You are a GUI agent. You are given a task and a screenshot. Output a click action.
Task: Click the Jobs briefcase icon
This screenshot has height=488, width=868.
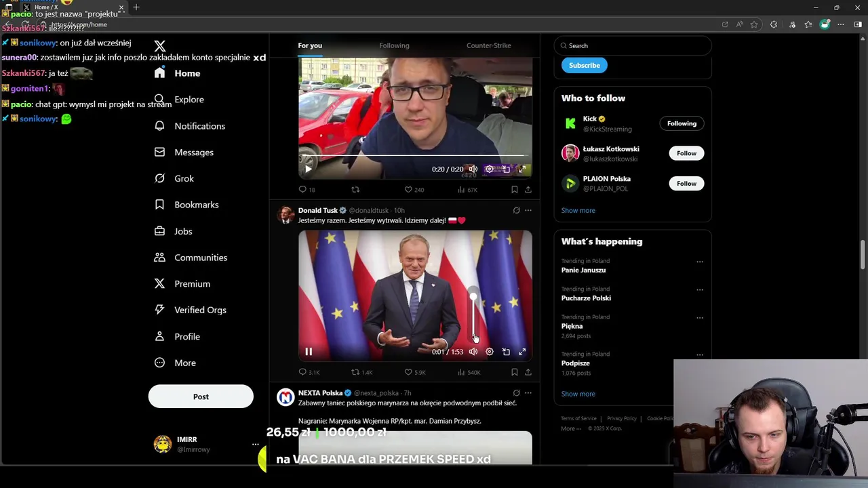click(159, 231)
